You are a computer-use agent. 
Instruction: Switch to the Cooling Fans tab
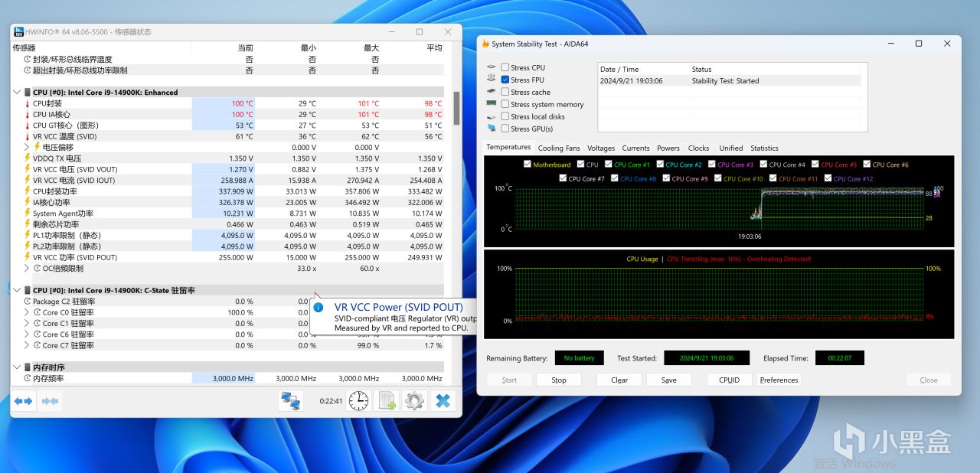(559, 148)
